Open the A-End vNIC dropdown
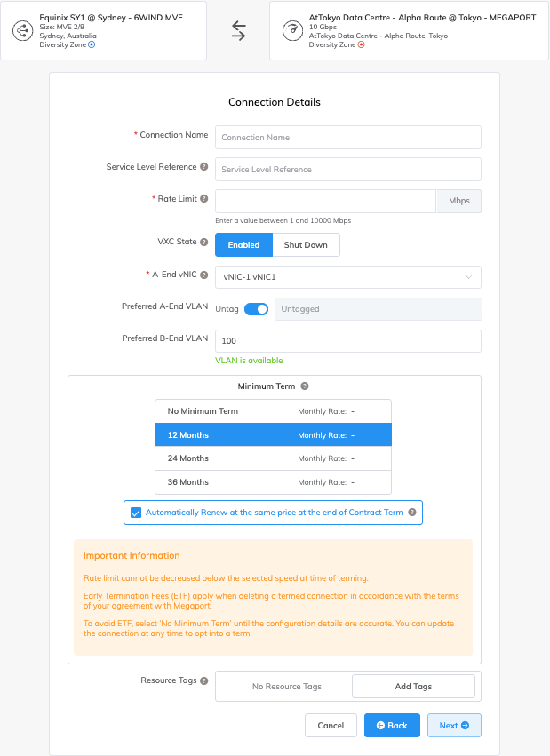This screenshot has width=550, height=756. coord(347,277)
